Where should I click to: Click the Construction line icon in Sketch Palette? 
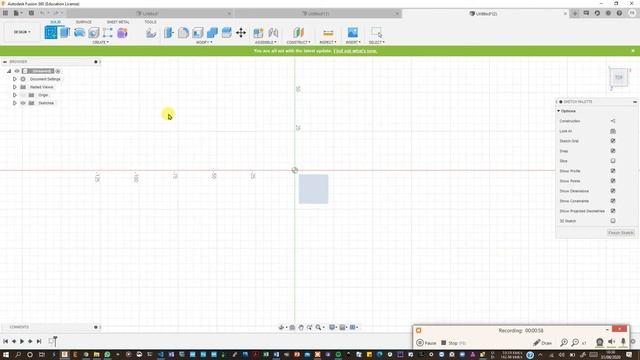point(613,121)
